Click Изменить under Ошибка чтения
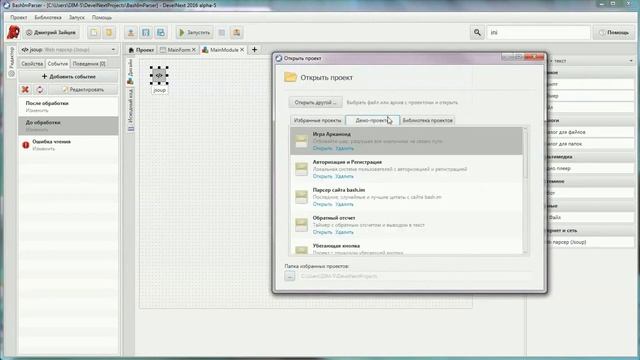 coord(43,149)
